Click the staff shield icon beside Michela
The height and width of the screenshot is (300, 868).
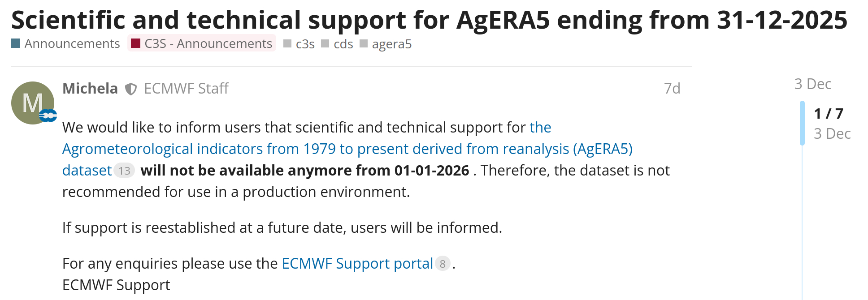click(x=130, y=89)
